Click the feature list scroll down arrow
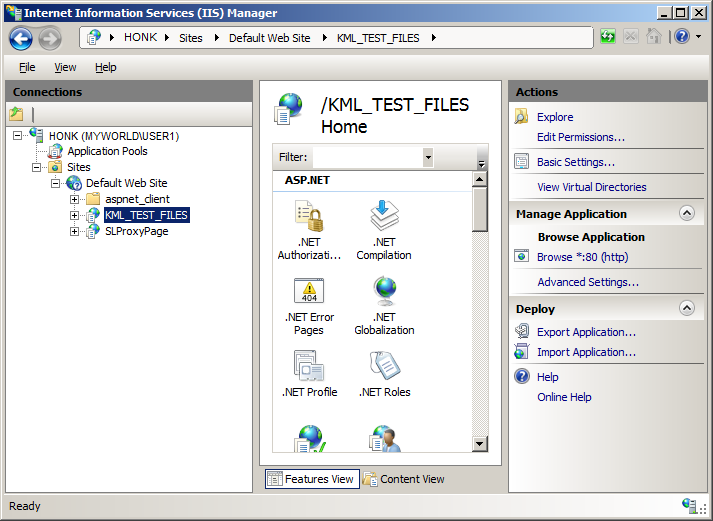 480,444
